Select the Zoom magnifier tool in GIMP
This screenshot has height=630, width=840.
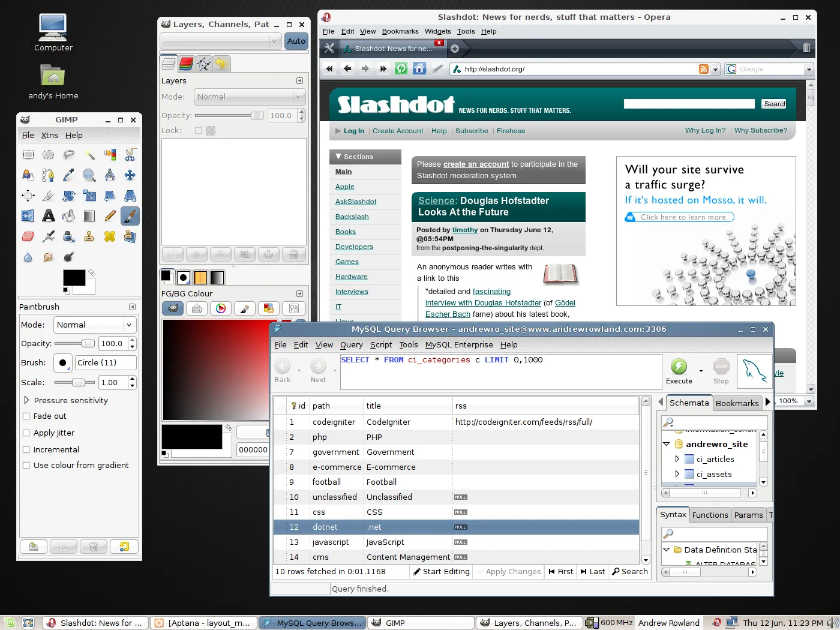pos(89,175)
